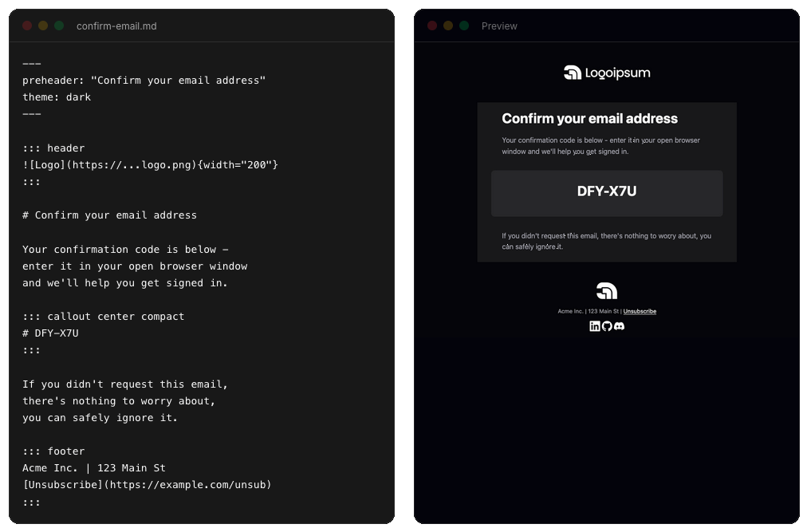Click the editor line "you can safely ignore it."
This screenshot has height=532, width=807.
pos(100,418)
